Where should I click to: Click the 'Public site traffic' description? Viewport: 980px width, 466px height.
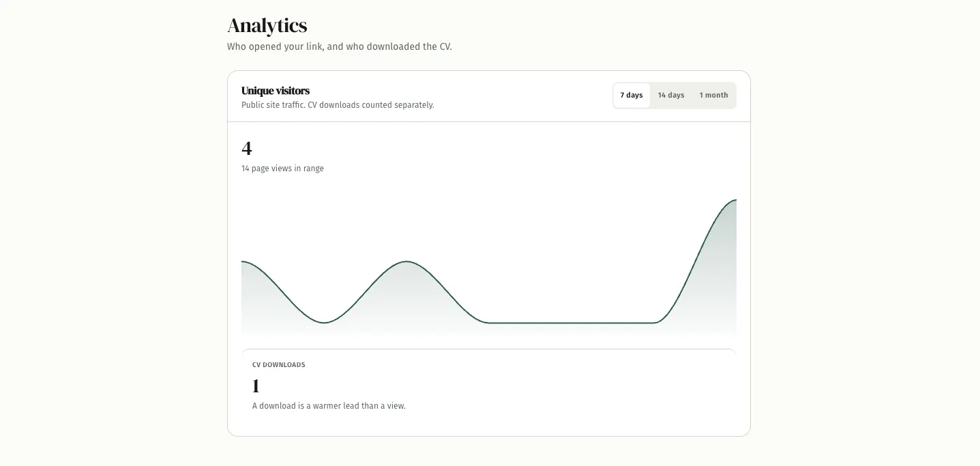[338, 105]
